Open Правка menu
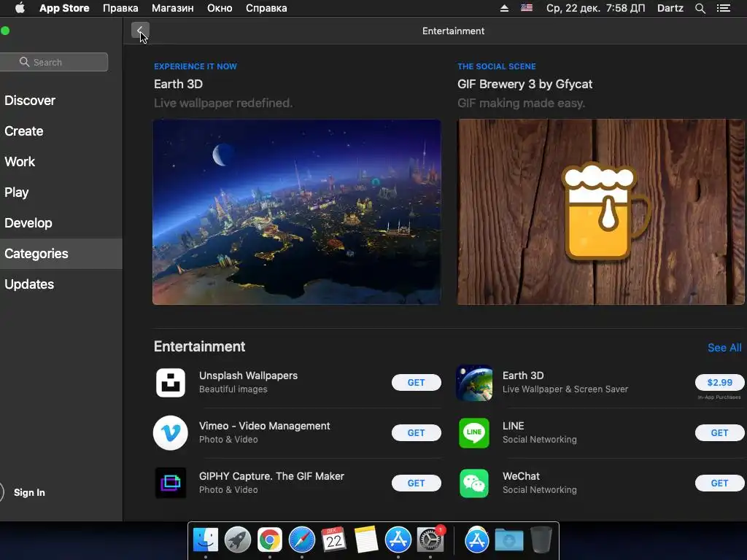 [x=120, y=8]
